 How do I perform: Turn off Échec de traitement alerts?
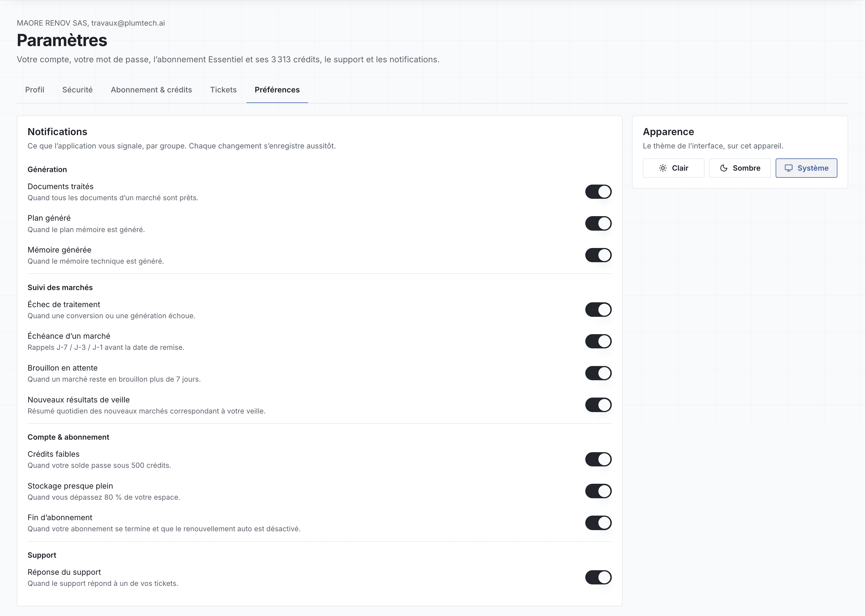click(598, 309)
